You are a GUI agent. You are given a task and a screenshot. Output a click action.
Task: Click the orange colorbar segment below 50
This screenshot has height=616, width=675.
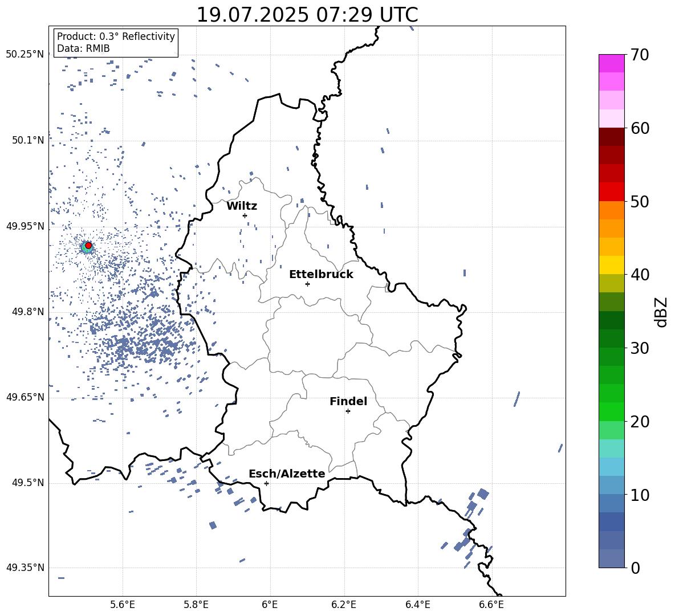[x=611, y=210]
